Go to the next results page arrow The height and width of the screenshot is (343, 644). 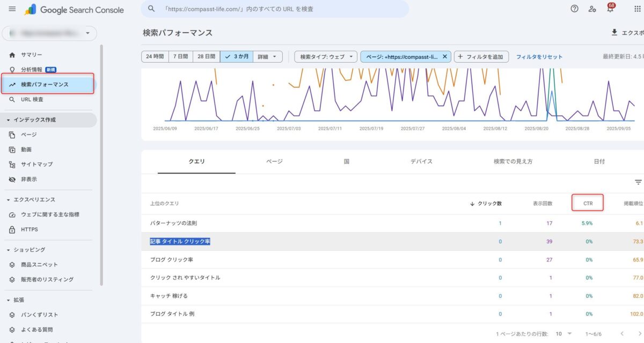[638, 333]
